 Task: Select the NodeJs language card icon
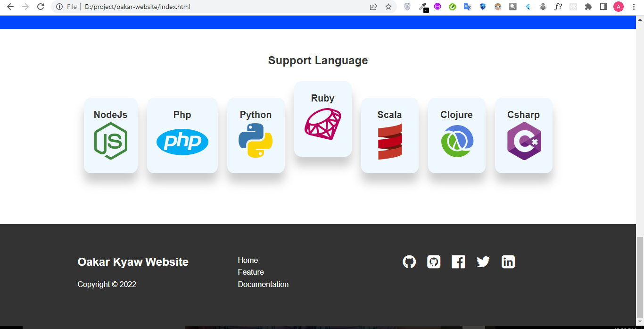tap(111, 141)
